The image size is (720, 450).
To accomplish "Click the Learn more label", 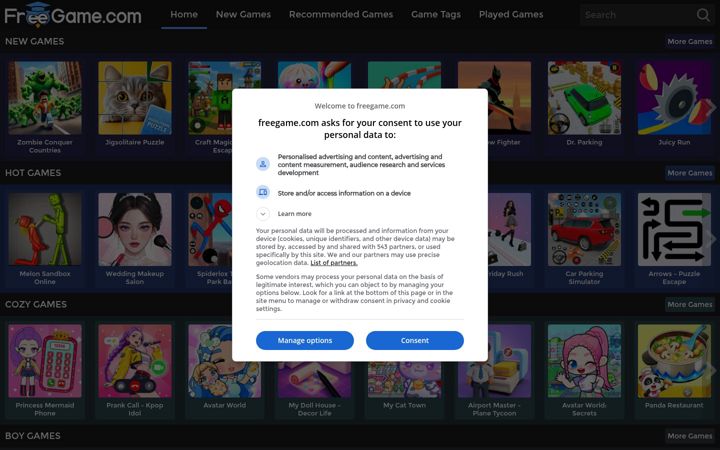I will tap(294, 214).
